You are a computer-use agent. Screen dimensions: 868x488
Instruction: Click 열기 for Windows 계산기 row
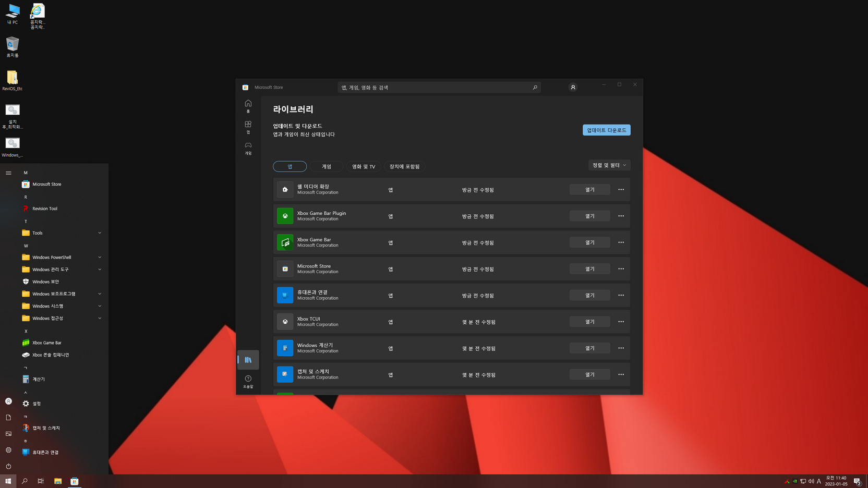589,348
